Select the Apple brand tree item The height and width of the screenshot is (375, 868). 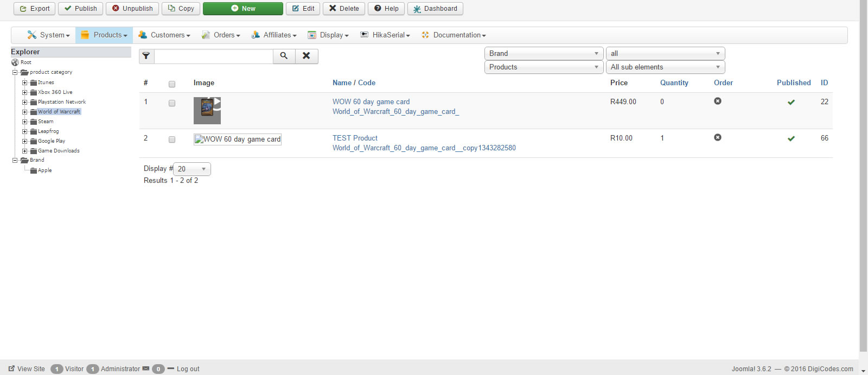coord(45,170)
